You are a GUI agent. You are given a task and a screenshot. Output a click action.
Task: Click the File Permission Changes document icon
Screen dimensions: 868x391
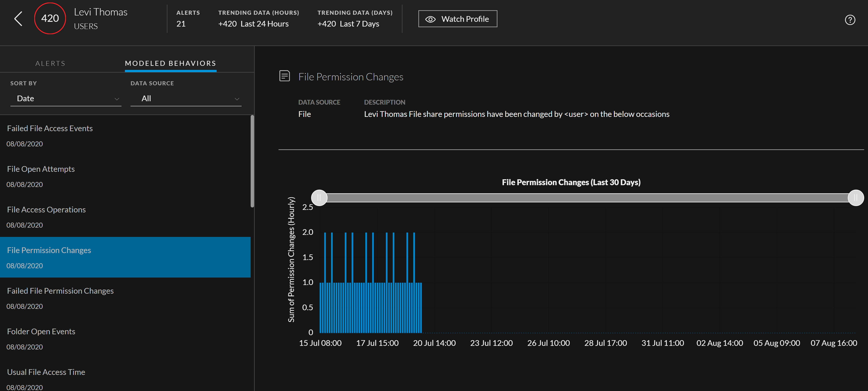(x=284, y=76)
